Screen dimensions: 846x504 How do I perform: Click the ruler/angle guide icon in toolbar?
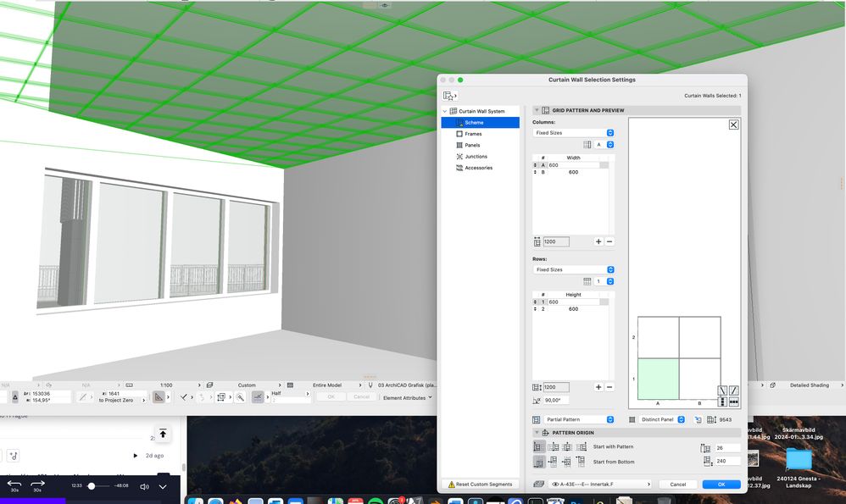[159, 397]
